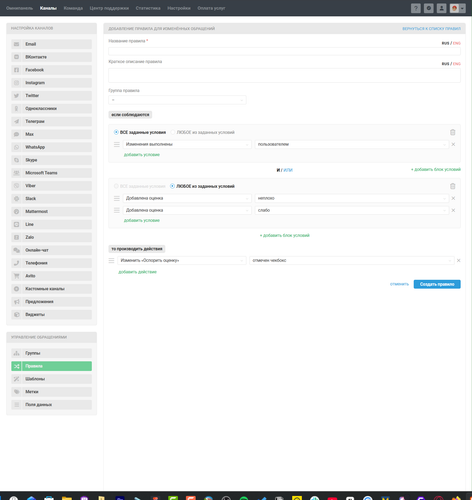Switch block operator to ИЛИ
The image size is (472, 500).
288,170
